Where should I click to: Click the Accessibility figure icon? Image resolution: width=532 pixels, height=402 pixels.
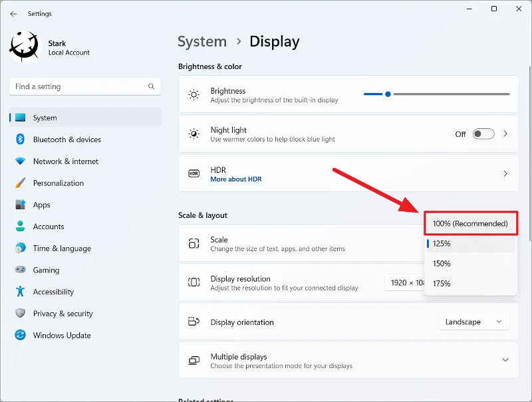pos(21,292)
